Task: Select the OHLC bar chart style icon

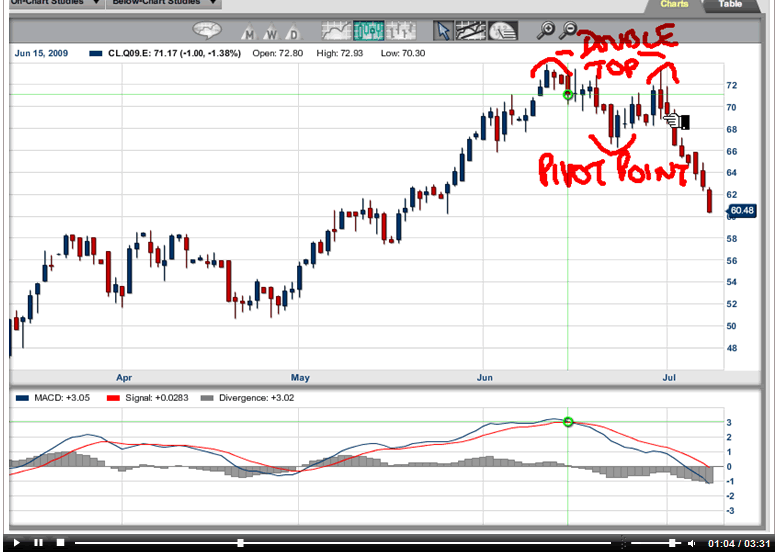Action: coord(400,31)
